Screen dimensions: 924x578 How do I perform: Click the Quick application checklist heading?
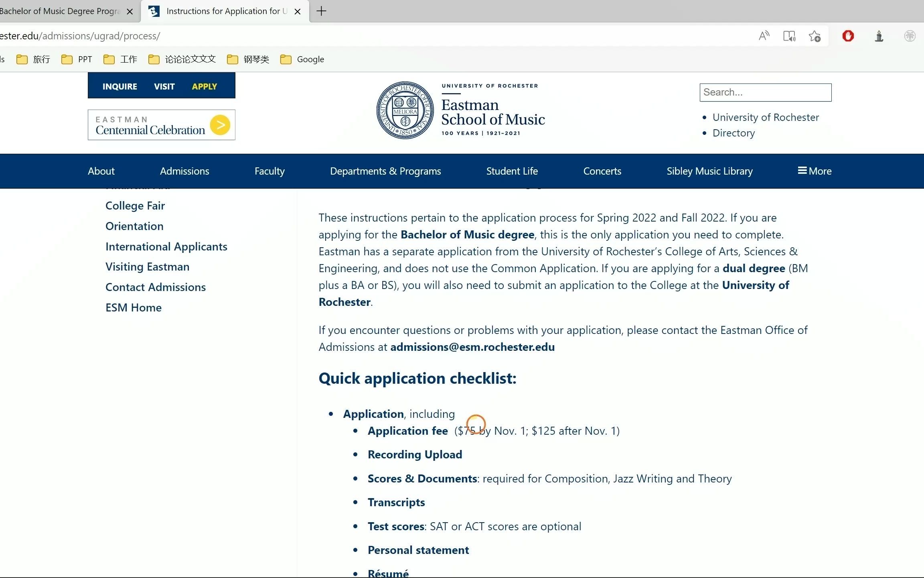(417, 378)
